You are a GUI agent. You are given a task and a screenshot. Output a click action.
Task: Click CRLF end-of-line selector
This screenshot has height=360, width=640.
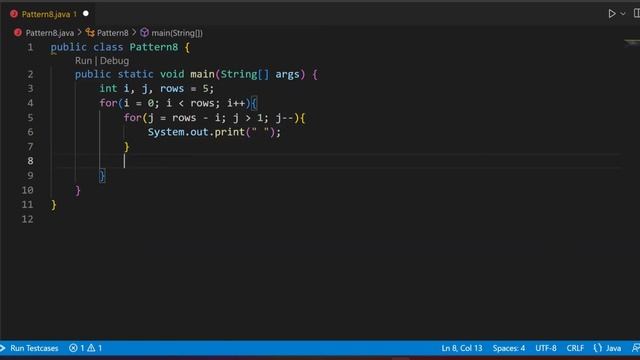tap(575, 348)
